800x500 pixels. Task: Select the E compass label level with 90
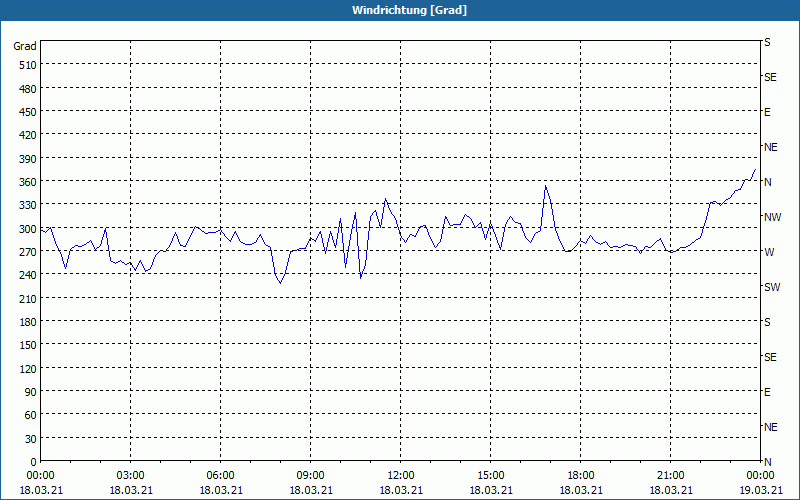tap(767, 392)
